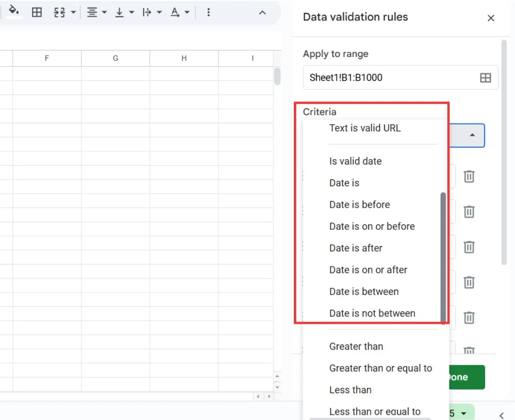515x420 pixels.
Task: Select column G header
Action: (116, 58)
